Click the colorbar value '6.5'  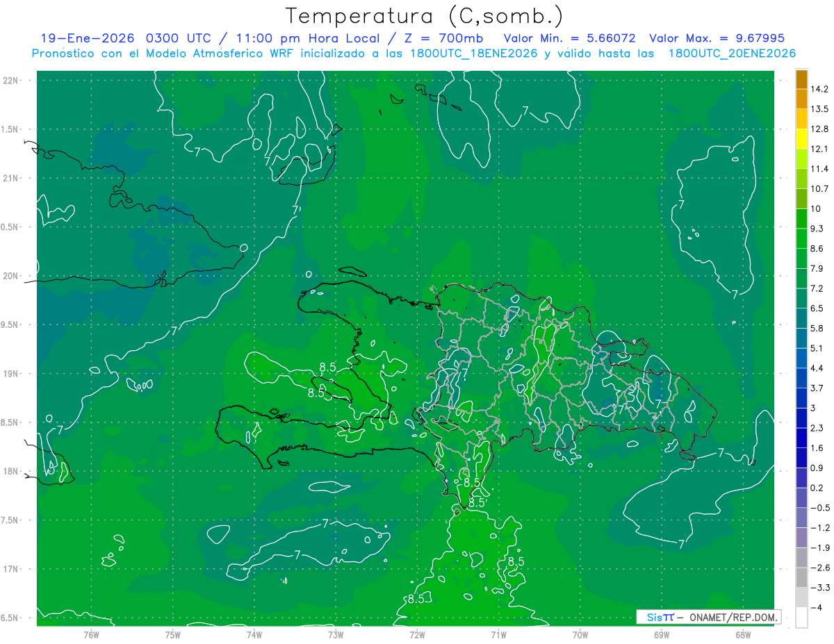point(818,308)
